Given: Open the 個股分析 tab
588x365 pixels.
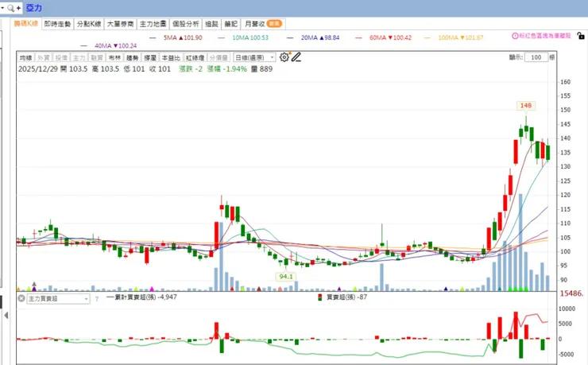Looking at the screenshot, I should pos(186,24).
